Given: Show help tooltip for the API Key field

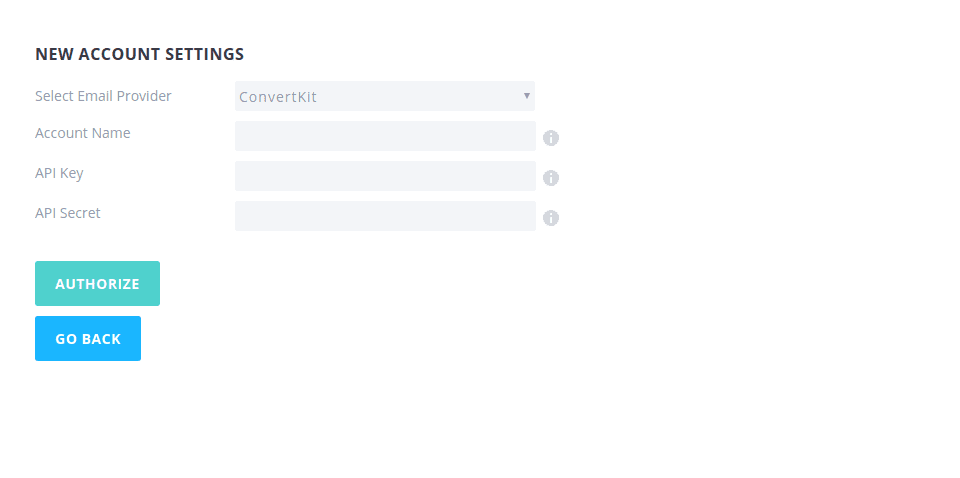Looking at the screenshot, I should point(551,178).
